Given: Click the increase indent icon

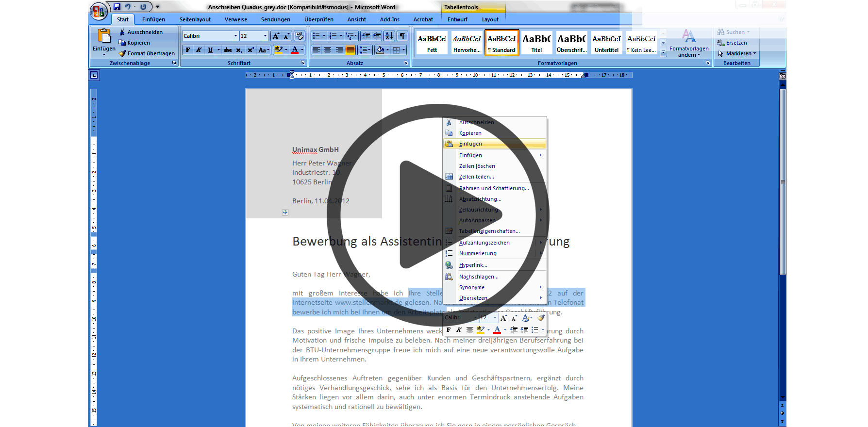Looking at the screenshot, I should (377, 36).
